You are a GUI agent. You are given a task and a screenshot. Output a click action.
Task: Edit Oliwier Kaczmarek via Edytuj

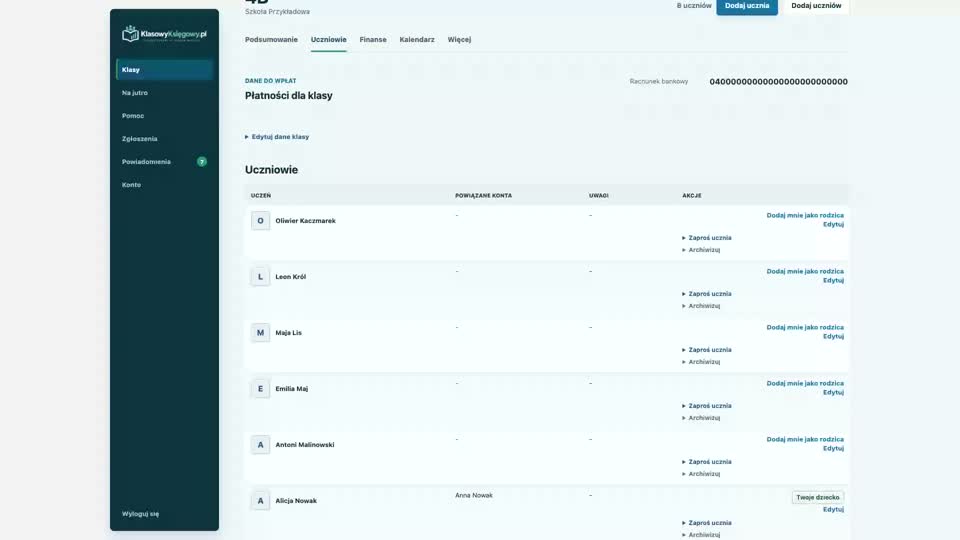[x=833, y=225]
